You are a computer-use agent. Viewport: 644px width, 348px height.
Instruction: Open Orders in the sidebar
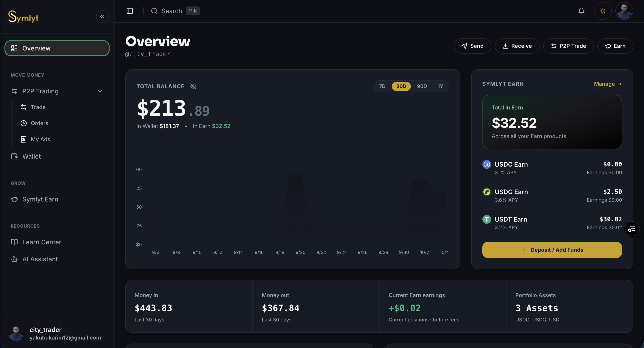tap(39, 123)
